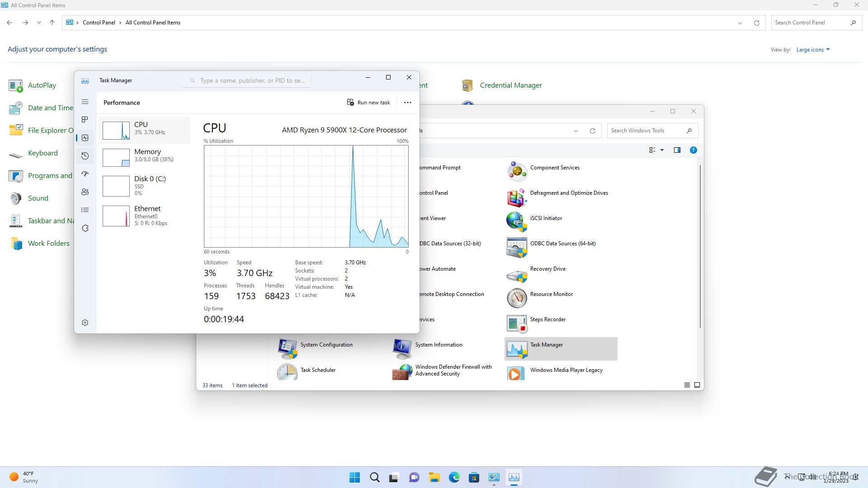The width and height of the screenshot is (868, 488).
Task: Open Windows Start menu
Action: pyautogui.click(x=355, y=477)
